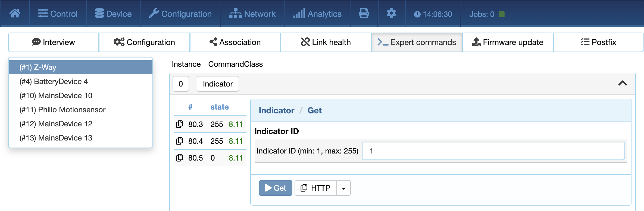Copy icon for row 80.3
The width and height of the screenshot is (644, 211).
[x=180, y=124]
